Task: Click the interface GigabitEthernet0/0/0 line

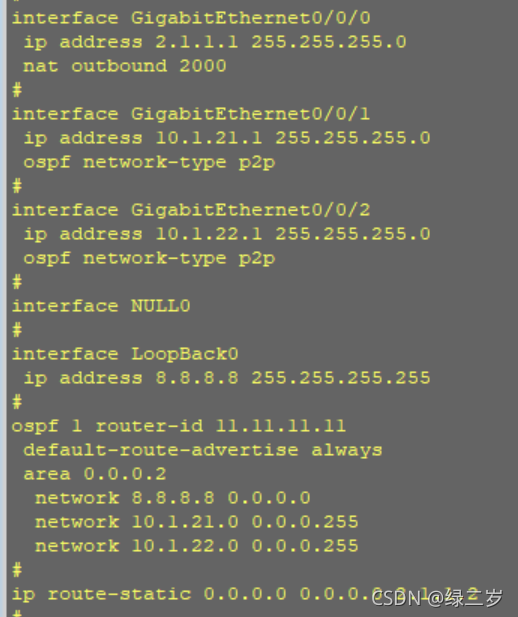Action: click(191, 18)
